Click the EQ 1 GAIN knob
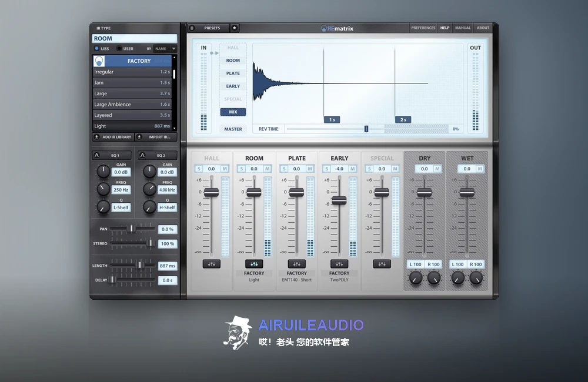588x382 pixels. (103, 172)
